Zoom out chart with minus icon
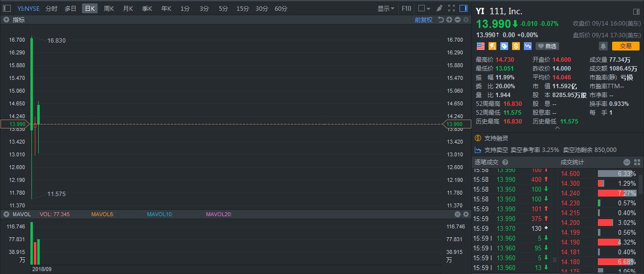This screenshot has height=274, width=644. click(457, 20)
